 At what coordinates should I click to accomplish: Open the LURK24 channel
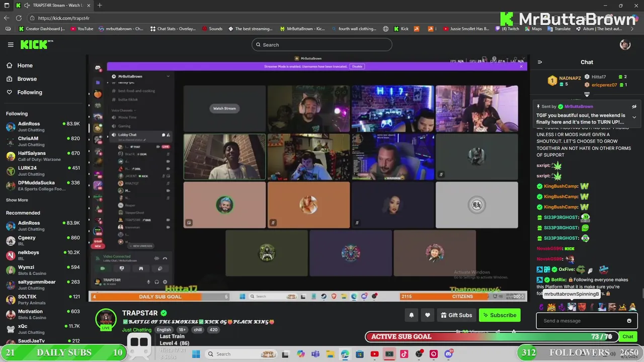(x=43, y=171)
